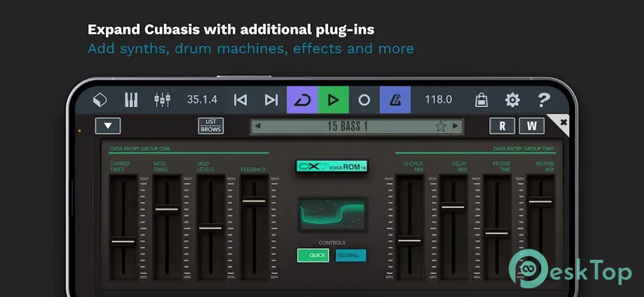The height and width of the screenshot is (297, 644).
Task: Enable read automation R button
Action: [x=502, y=126]
